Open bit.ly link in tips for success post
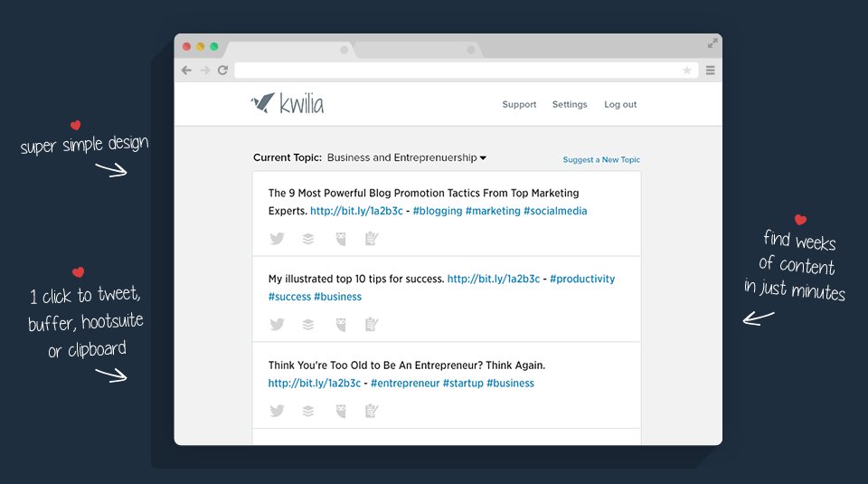Image resolution: width=868 pixels, height=484 pixels. tap(494, 280)
